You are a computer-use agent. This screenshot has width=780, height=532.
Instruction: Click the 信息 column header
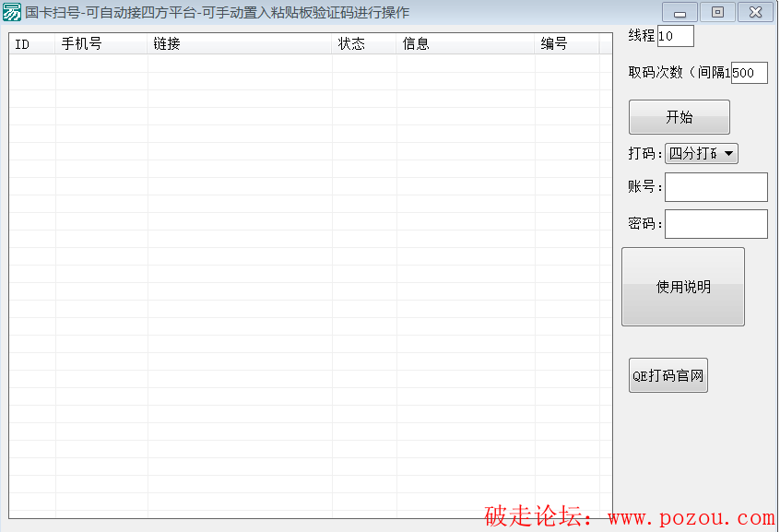tap(466, 43)
